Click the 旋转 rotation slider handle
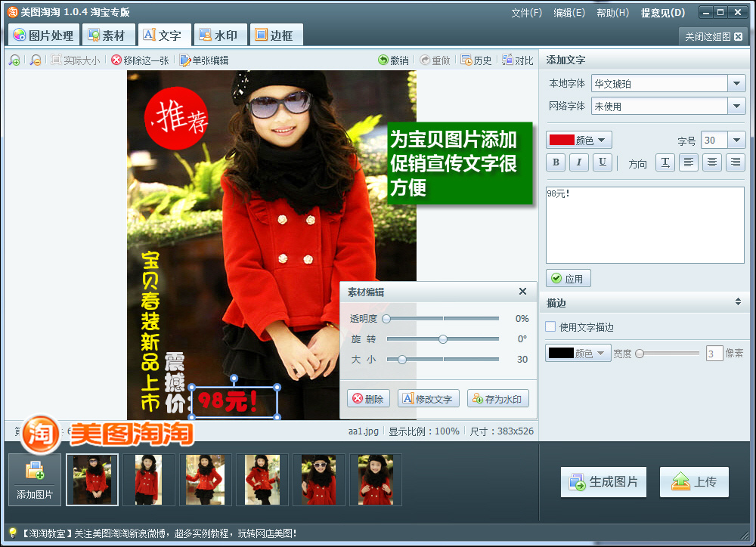Viewport: 756px width, 547px height. [x=443, y=338]
